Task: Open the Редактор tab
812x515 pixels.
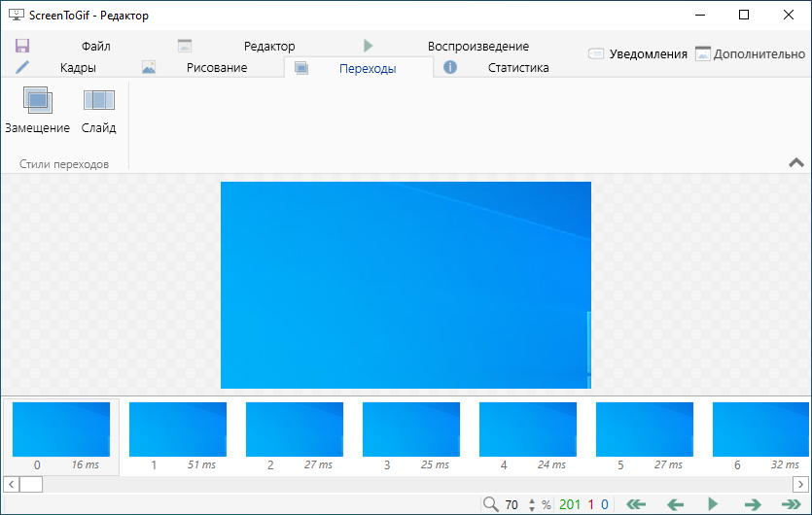Action: tap(269, 46)
